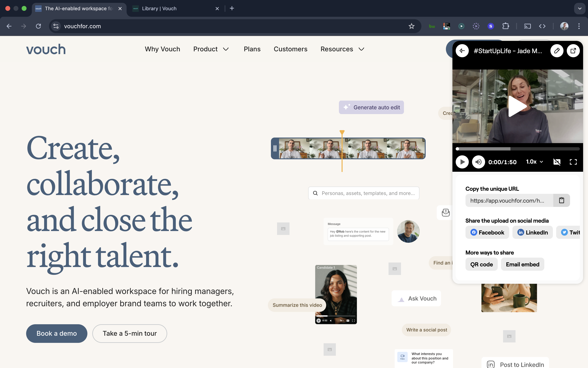This screenshot has width=588, height=368.
Task: Open the Chrome profile avatar
Action: pyautogui.click(x=564, y=26)
